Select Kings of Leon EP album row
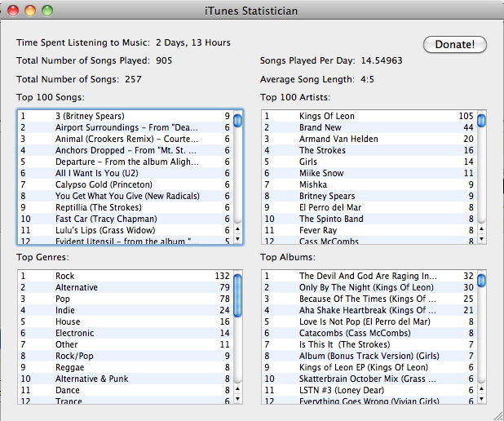Image resolution: width=504 pixels, height=421 pixels. (x=369, y=367)
